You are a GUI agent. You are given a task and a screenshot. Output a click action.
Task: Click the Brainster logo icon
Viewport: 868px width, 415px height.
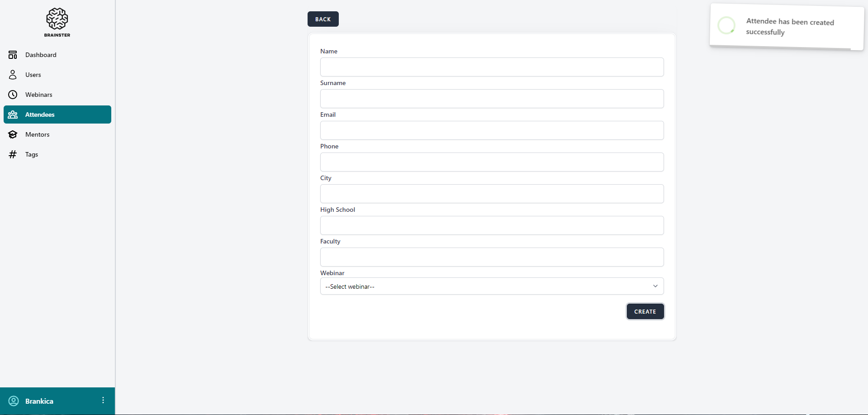click(57, 19)
